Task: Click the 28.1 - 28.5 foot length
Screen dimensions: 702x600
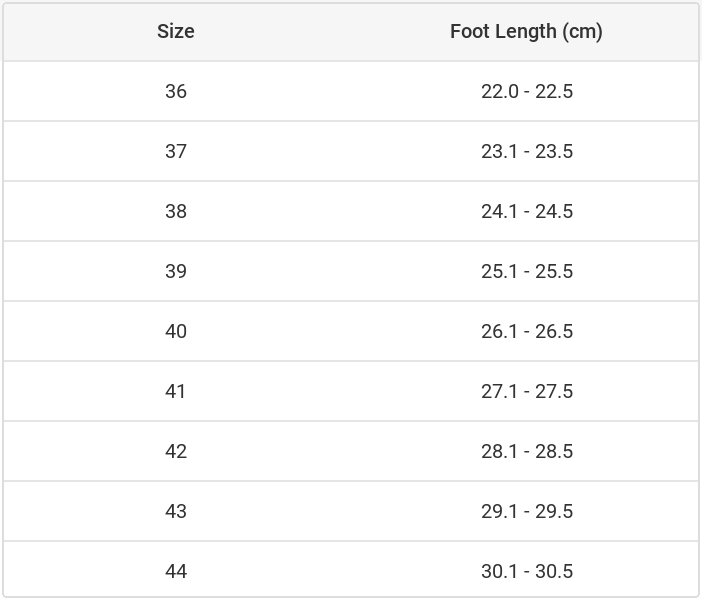Action: (526, 451)
